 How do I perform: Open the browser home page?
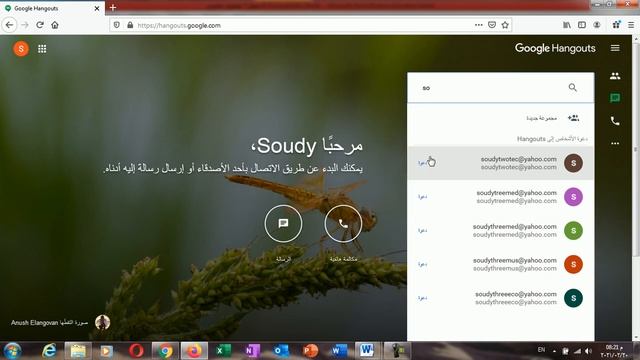[x=55, y=25]
